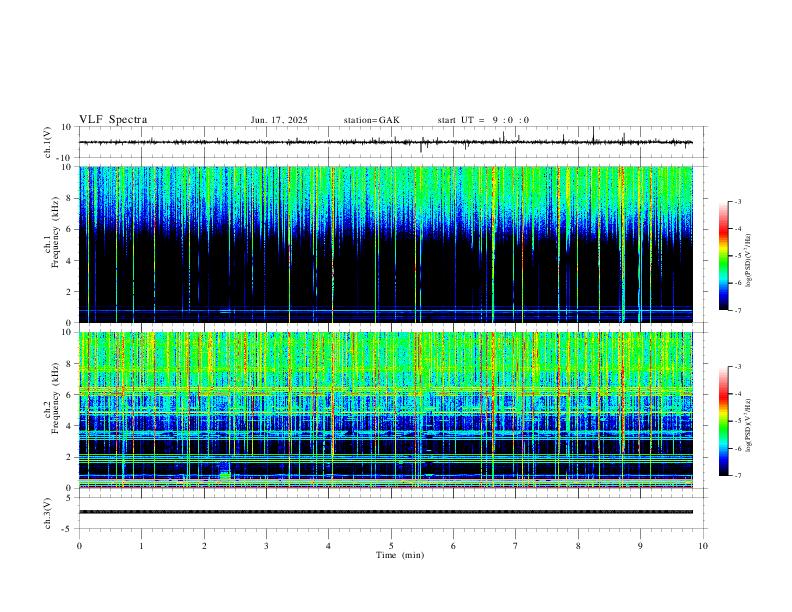The height and width of the screenshot is (612, 792).
Task: Click the ch.2 spectrogram color bar
Action: pyautogui.click(x=723, y=421)
